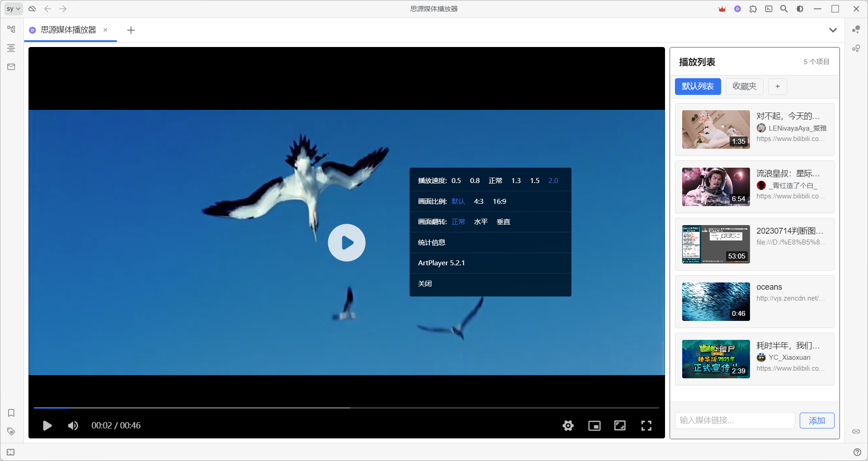Set playback speed to 1.5

tap(534, 181)
